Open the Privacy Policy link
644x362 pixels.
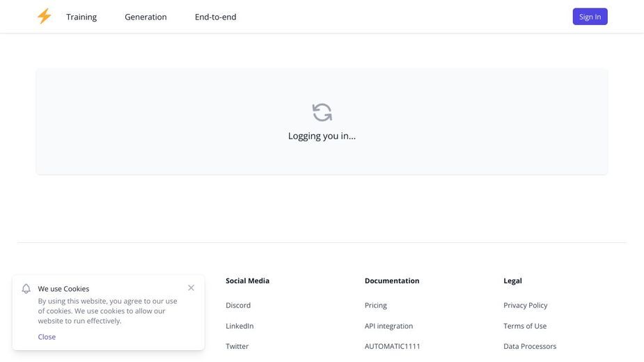[526, 306]
